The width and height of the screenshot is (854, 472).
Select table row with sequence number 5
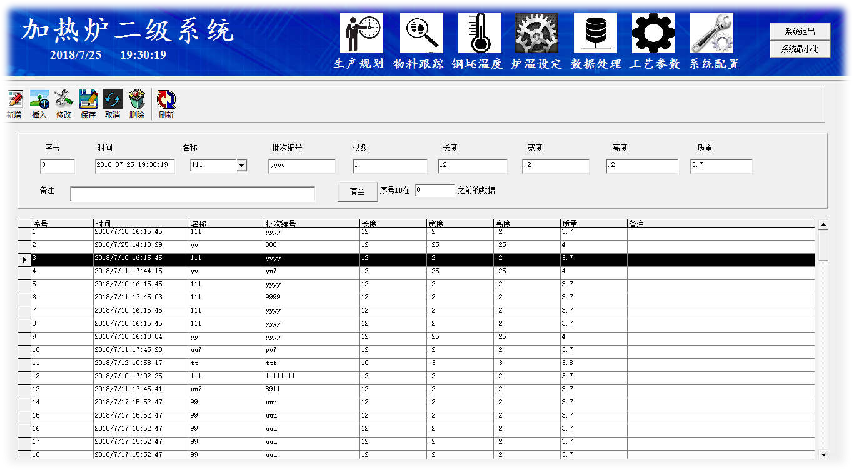[x=417, y=284]
